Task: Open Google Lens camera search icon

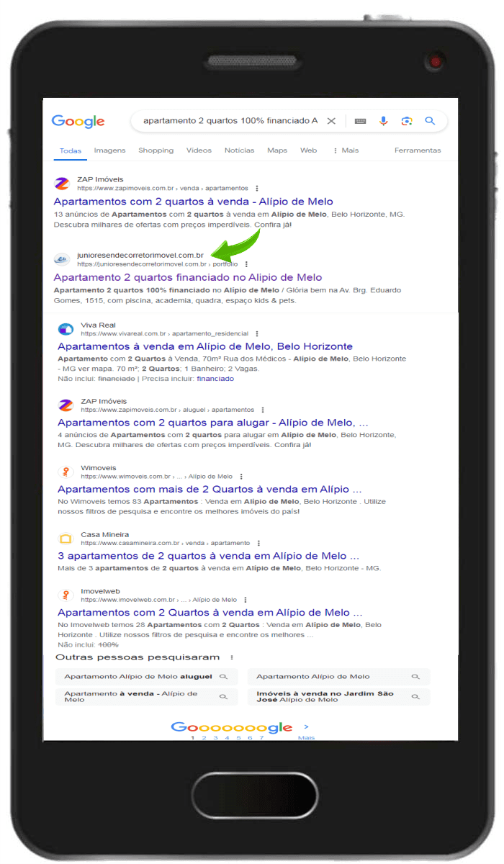Action: 407,121
